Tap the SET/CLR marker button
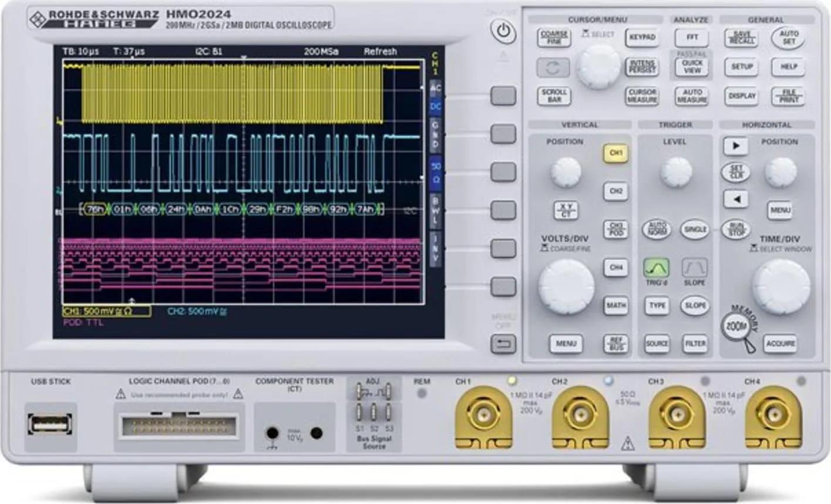Viewport: 831px width, 504px height. 736,172
